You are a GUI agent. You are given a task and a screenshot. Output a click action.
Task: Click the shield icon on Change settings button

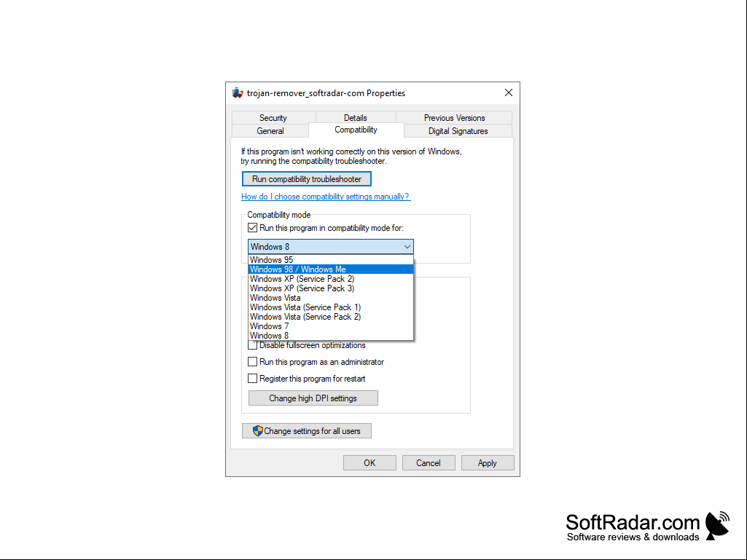point(258,431)
